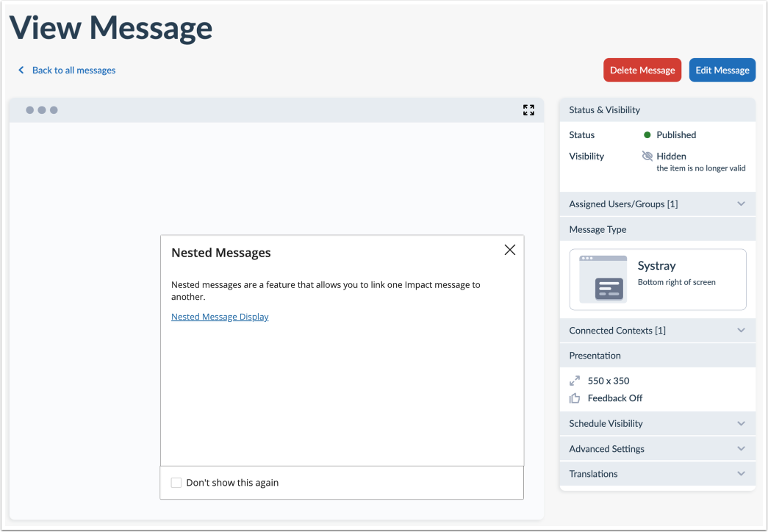The height and width of the screenshot is (532, 768).
Task: Click the hidden-eye icon in the Visibility row
Action: click(647, 155)
